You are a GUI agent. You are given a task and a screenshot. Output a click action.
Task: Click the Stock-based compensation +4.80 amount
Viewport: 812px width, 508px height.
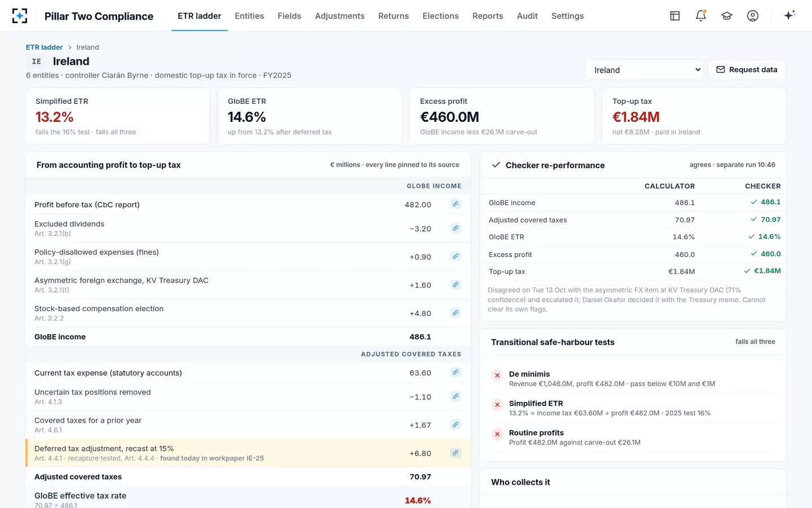[x=420, y=313]
